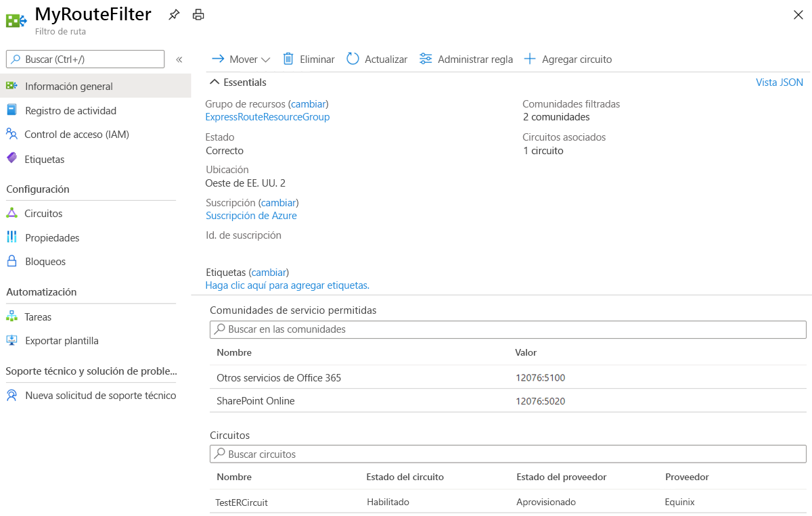
Task: Focus the Buscar (Ctrl+/) search box
Action: [x=85, y=59]
